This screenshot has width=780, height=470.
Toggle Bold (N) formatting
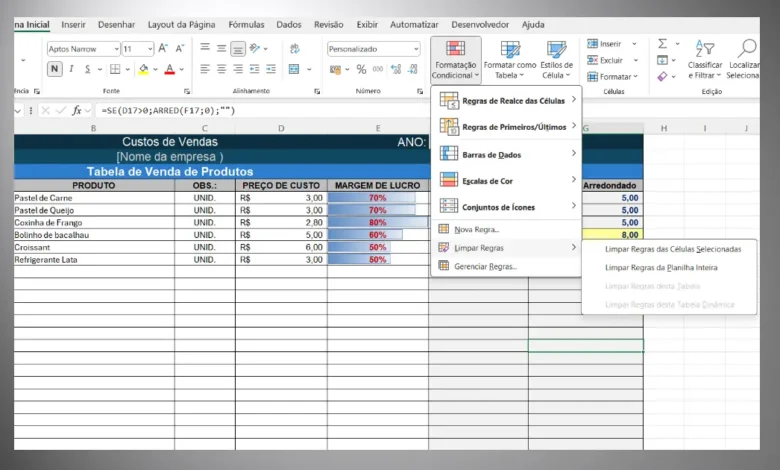pyautogui.click(x=55, y=69)
